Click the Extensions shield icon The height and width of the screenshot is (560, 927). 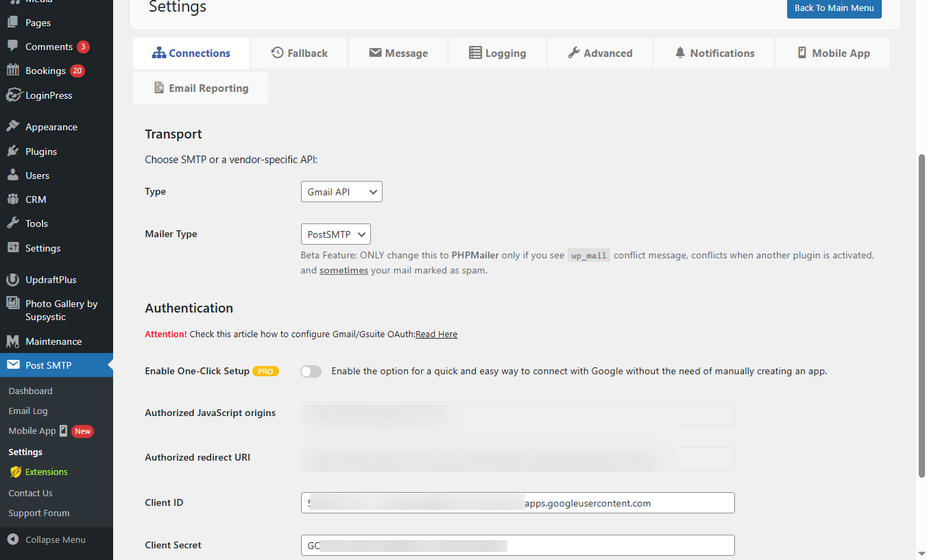(16, 472)
